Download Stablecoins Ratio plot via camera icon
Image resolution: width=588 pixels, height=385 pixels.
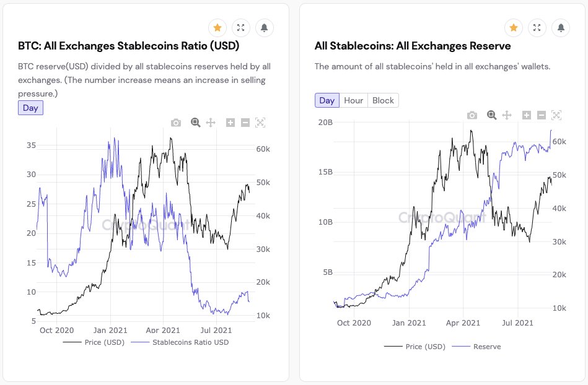click(x=176, y=123)
